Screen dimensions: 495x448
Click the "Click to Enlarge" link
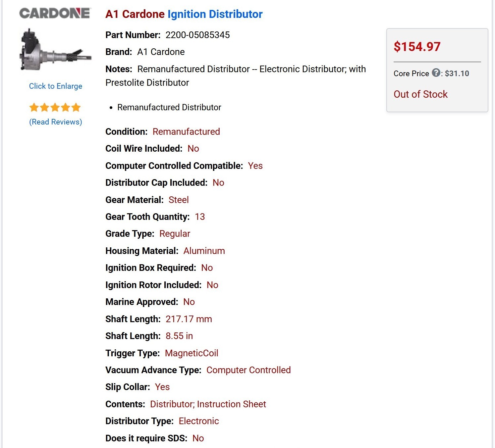(x=56, y=86)
